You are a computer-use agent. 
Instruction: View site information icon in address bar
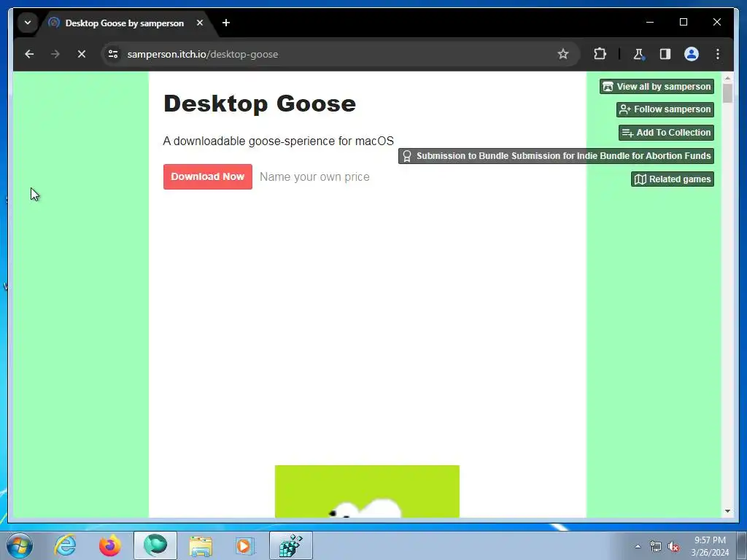pos(113,54)
